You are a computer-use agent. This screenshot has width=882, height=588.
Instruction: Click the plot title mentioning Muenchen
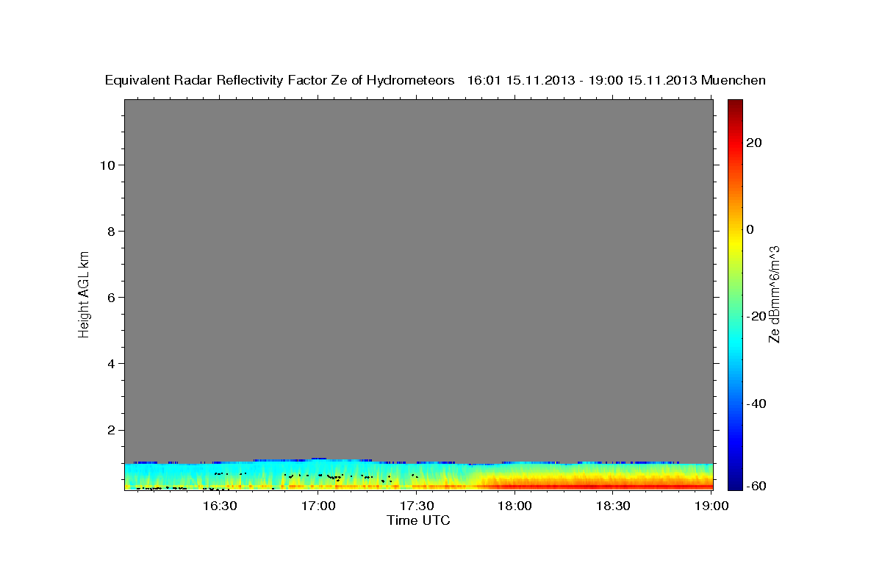pos(435,81)
